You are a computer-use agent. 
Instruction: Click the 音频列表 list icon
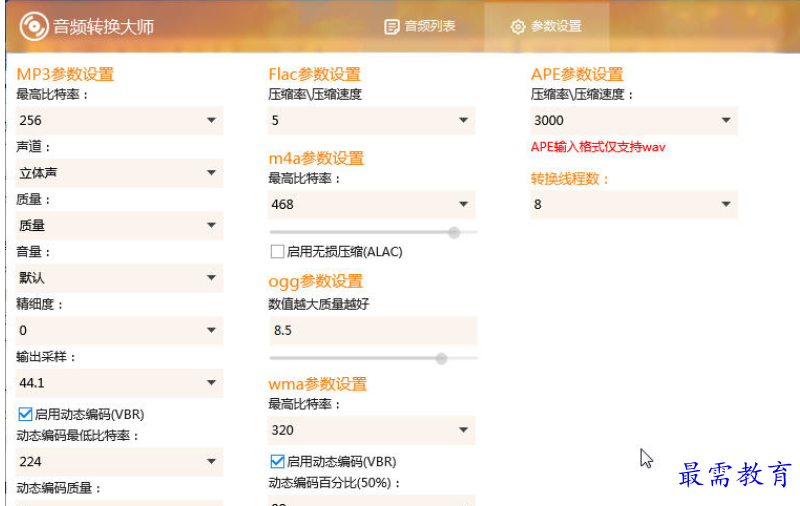[392, 27]
